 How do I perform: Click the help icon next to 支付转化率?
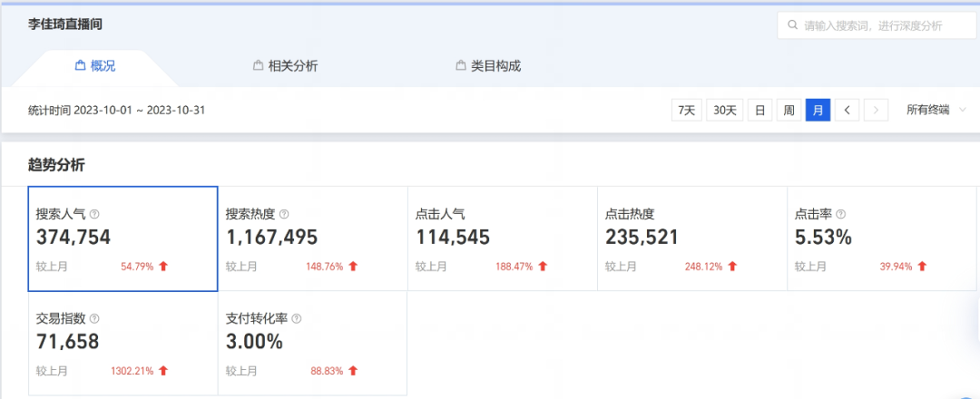coord(296,318)
